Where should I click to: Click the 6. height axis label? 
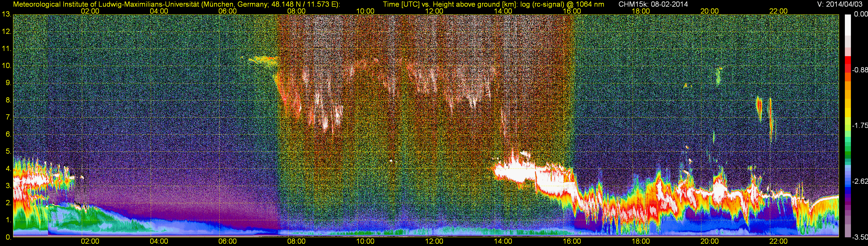(8, 135)
